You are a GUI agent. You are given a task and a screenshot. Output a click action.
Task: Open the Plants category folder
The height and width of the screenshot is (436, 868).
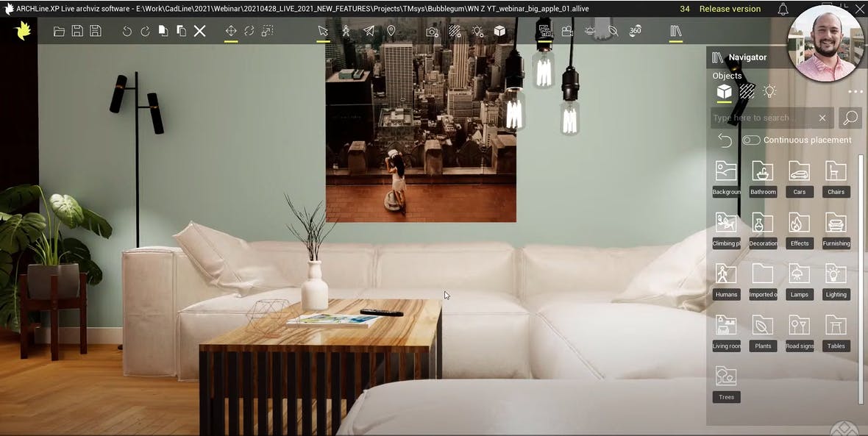763,332
